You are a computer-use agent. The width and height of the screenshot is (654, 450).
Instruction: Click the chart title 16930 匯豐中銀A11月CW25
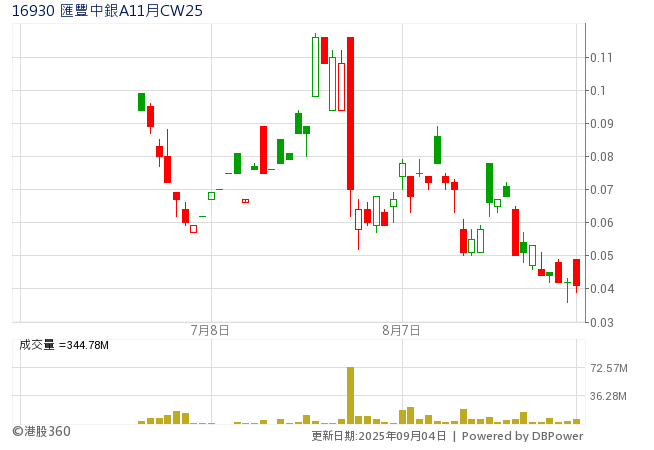coord(107,10)
